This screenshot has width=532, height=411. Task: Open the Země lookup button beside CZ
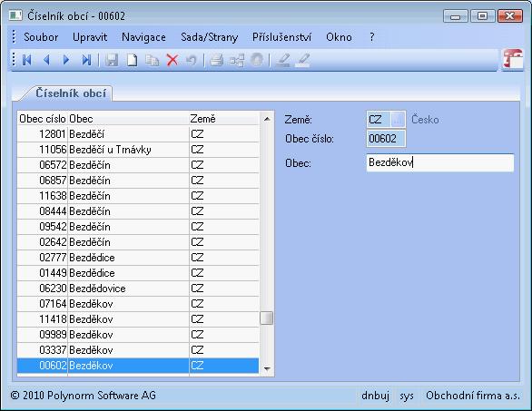coord(398,120)
